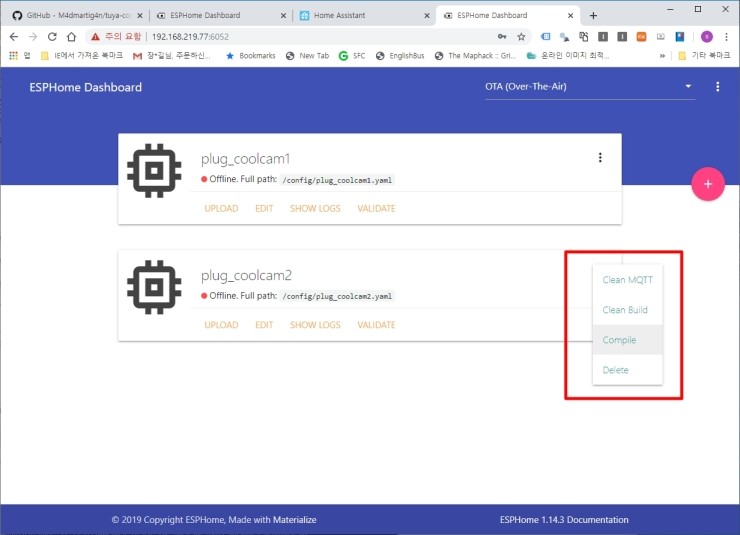Open the ESPHome Dashboard header kebab menu

[x=717, y=86]
